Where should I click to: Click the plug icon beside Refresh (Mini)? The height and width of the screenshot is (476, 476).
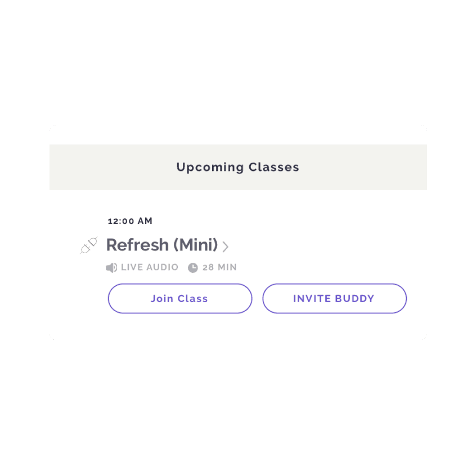point(88,244)
